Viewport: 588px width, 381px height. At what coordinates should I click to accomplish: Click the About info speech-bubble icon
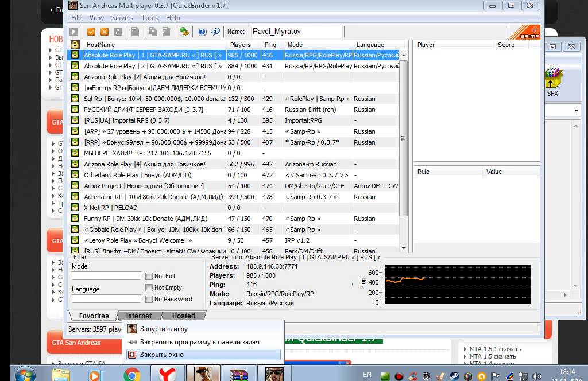[216, 32]
